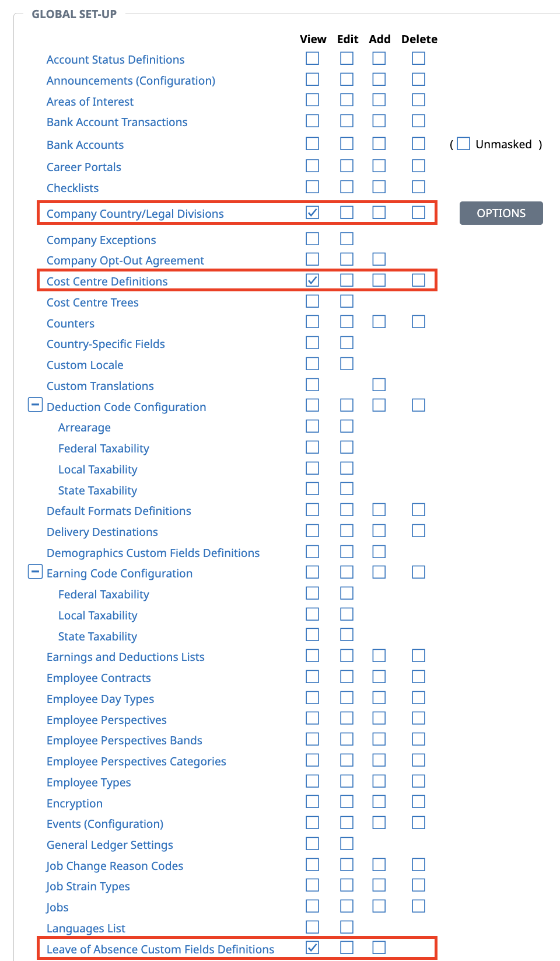560x961 pixels.
Task: Click the OPTIONS button
Action: [501, 213]
